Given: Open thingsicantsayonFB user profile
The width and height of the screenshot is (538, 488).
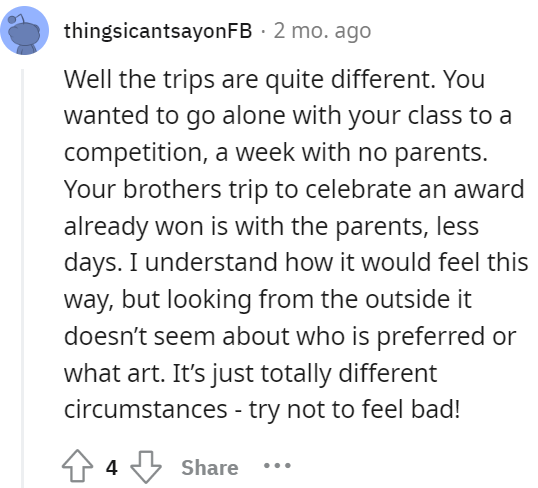Looking at the screenshot, I should 158,31.
